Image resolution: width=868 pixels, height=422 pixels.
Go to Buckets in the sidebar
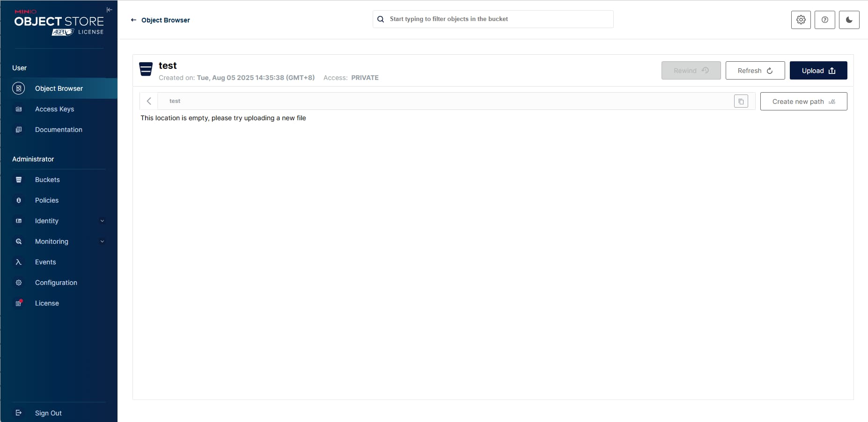pyautogui.click(x=59, y=180)
